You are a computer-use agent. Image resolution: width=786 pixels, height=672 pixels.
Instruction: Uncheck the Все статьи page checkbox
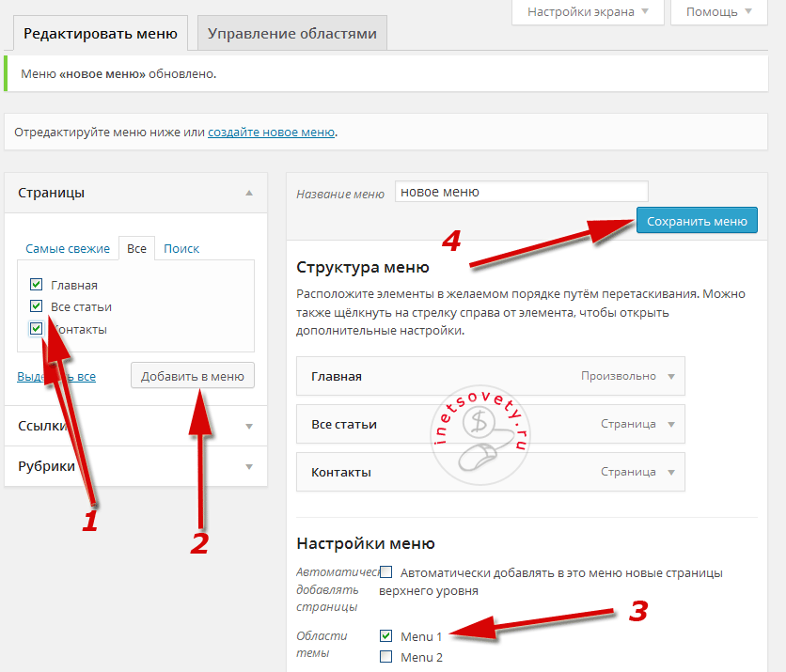[36, 306]
